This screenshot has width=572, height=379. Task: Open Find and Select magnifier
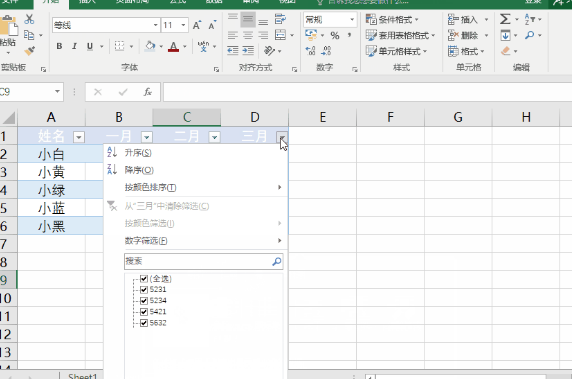pyautogui.click(x=530, y=35)
